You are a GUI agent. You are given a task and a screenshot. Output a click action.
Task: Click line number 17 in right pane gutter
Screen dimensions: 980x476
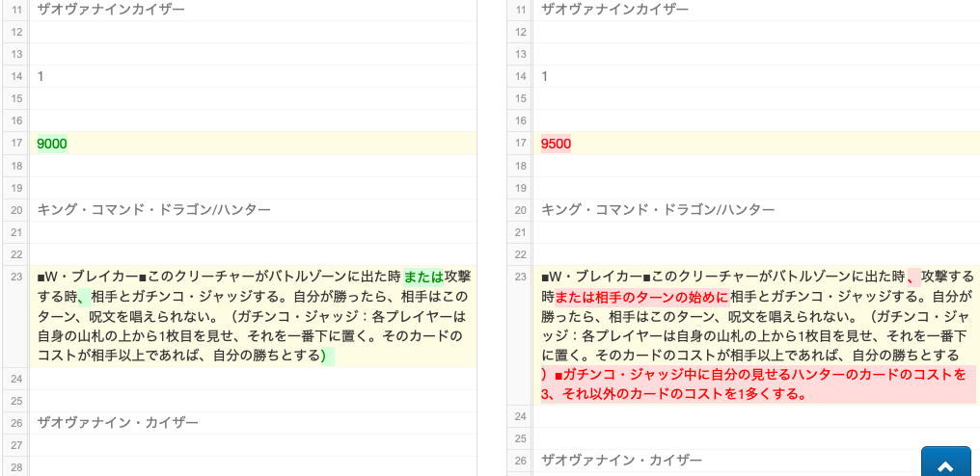(x=520, y=143)
